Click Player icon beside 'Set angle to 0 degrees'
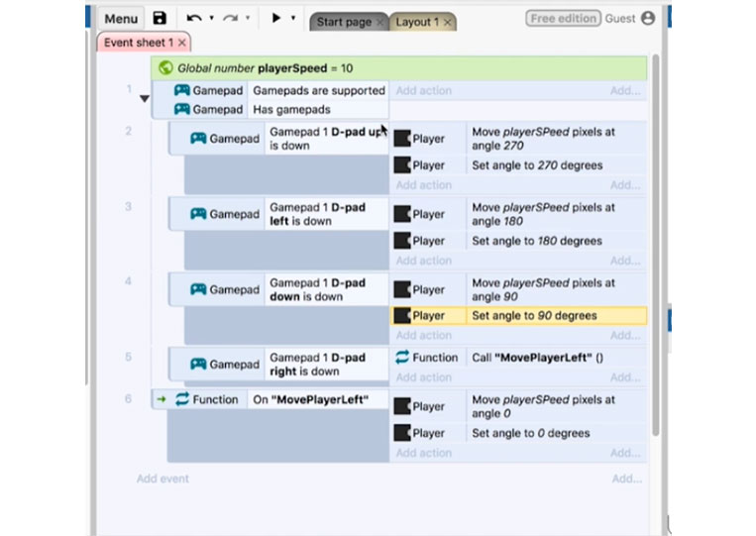The width and height of the screenshot is (756, 536). [x=402, y=433]
